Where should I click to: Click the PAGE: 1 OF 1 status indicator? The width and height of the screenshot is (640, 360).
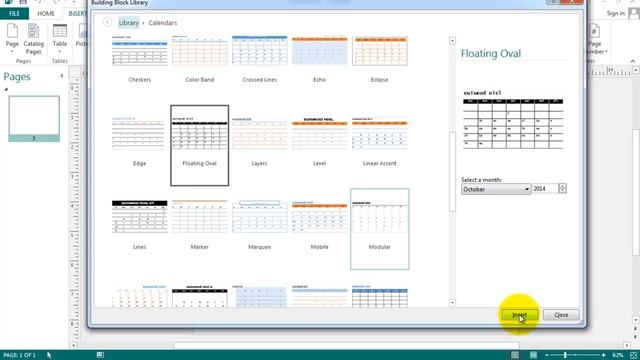pos(19,355)
